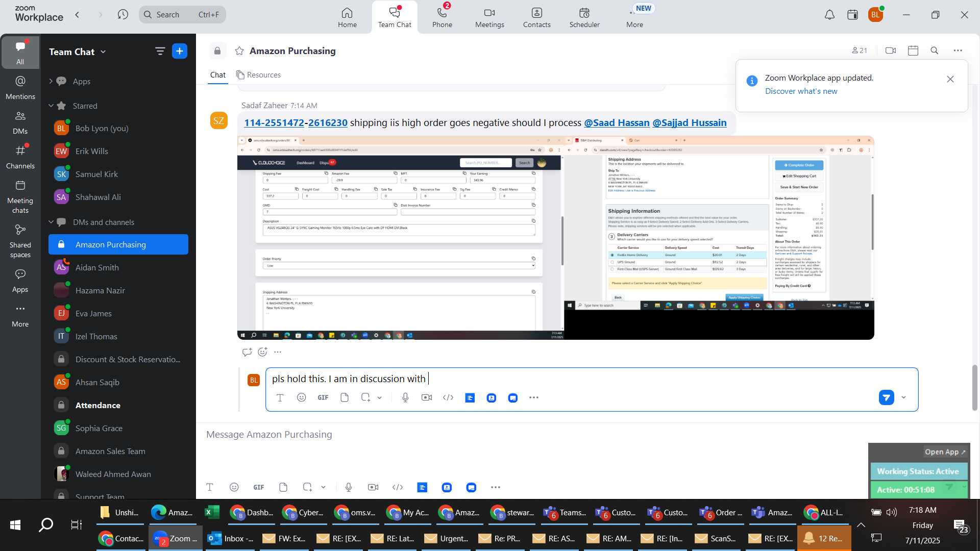This screenshot has width=980, height=551.
Task: Select Mentions in the left sidebar
Action: pos(20,88)
